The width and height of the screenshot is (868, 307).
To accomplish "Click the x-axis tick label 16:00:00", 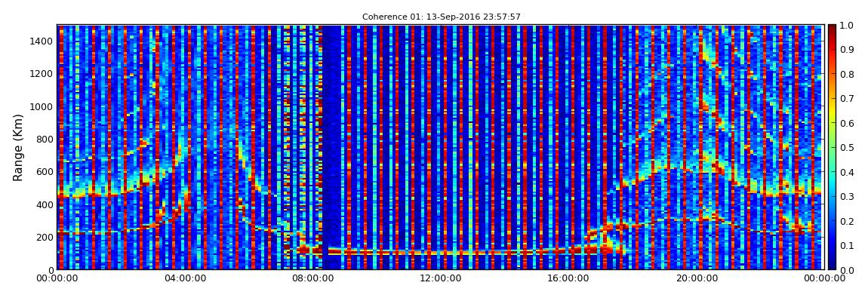I will (569, 278).
